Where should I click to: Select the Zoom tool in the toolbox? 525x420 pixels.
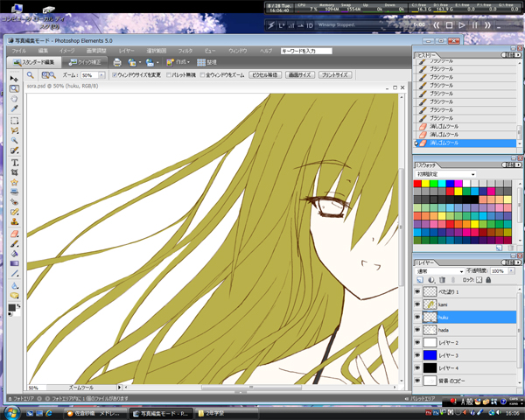[x=14, y=88]
